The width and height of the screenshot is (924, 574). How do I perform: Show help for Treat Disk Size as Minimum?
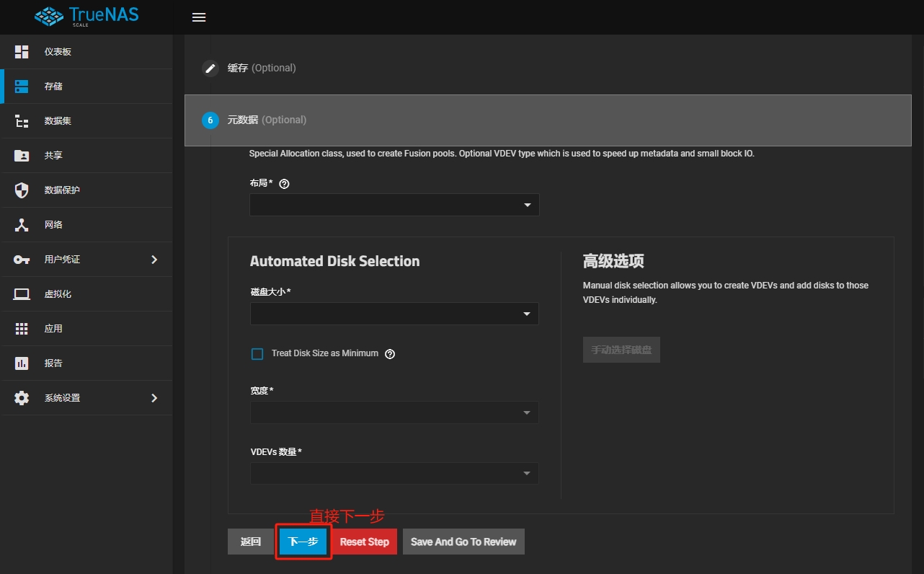tap(390, 354)
